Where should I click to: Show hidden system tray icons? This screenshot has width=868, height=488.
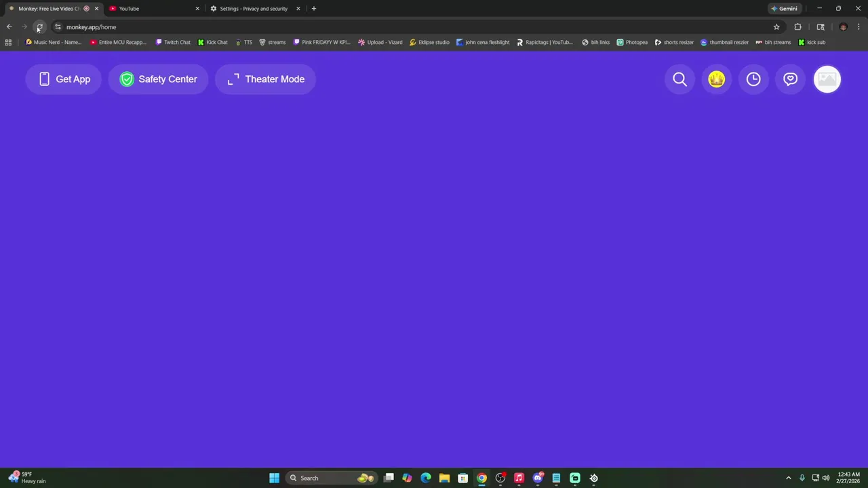click(x=788, y=478)
